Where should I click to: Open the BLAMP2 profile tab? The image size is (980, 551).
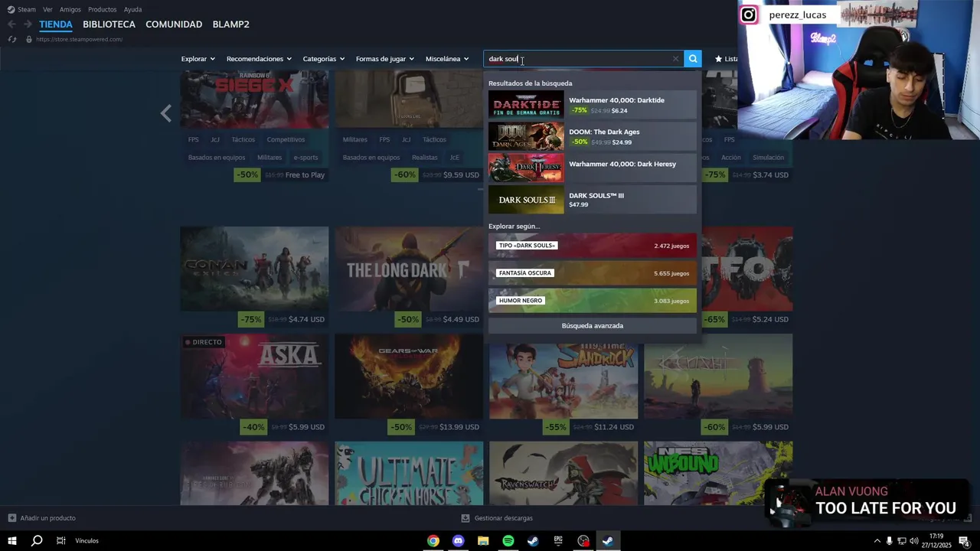pos(230,24)
